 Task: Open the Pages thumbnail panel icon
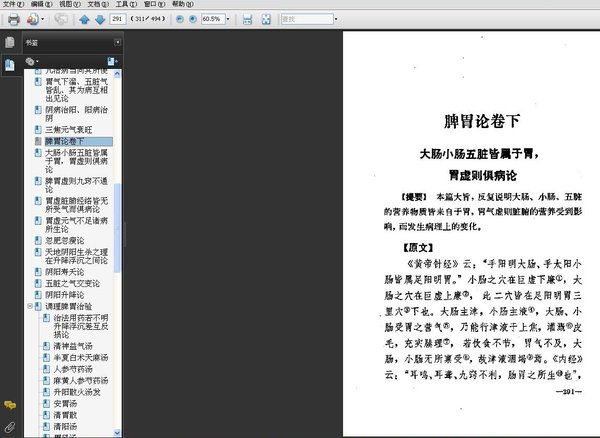coord(10,42)
